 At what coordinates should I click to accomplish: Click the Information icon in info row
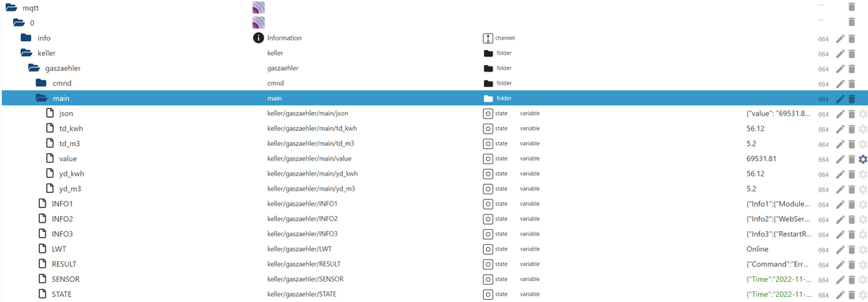(258, 38)
